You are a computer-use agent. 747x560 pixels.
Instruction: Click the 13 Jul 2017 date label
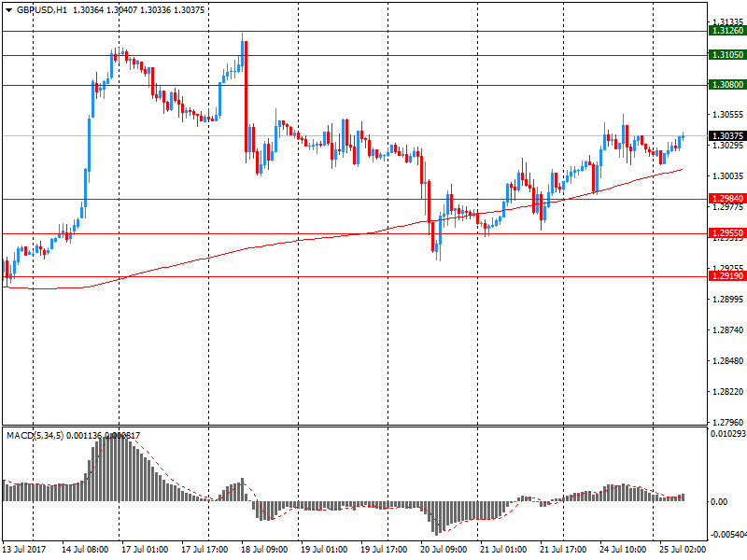(x=24, y=550)
